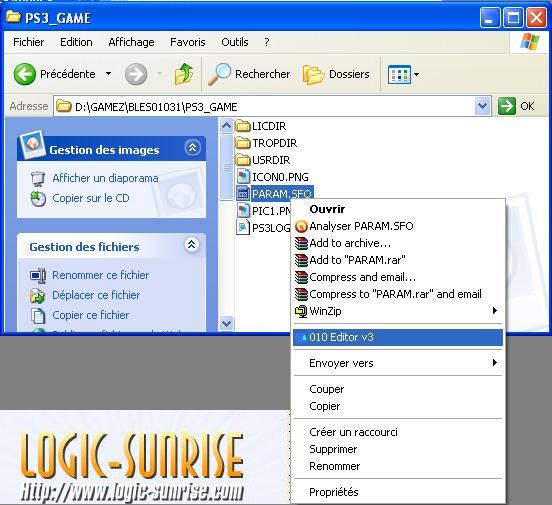Open the views mode icon dropdown

(x=403, y=74)
